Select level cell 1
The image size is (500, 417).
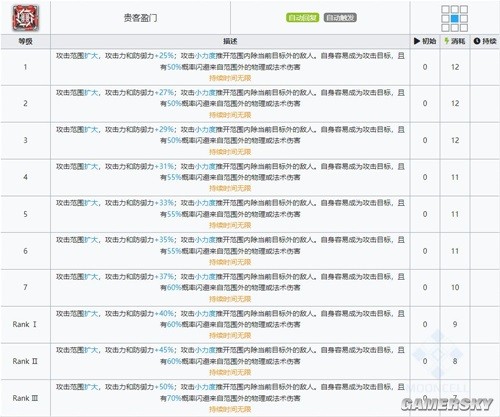coord(25,67)
